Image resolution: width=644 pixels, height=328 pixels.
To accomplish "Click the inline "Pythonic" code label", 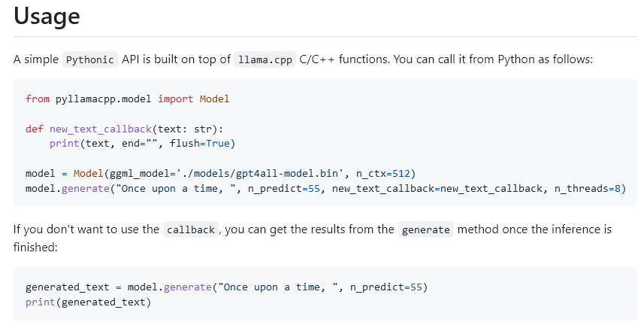I will point(90,59).
